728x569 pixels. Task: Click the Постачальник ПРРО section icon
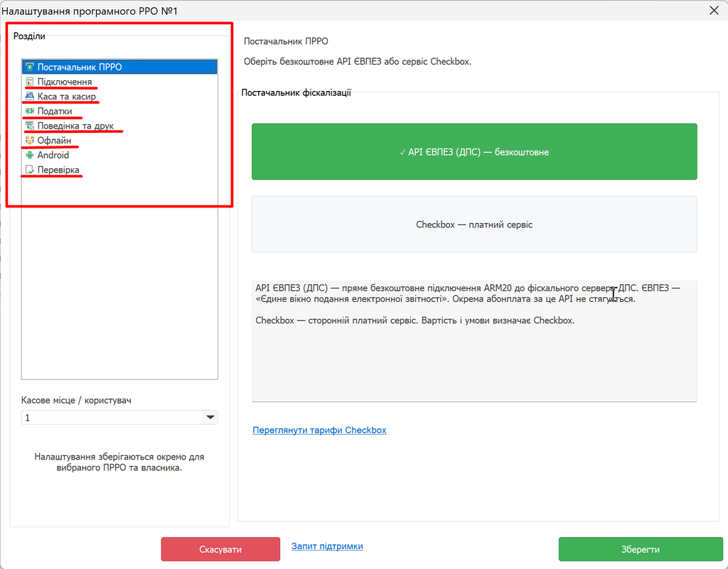tap(30, 67)
